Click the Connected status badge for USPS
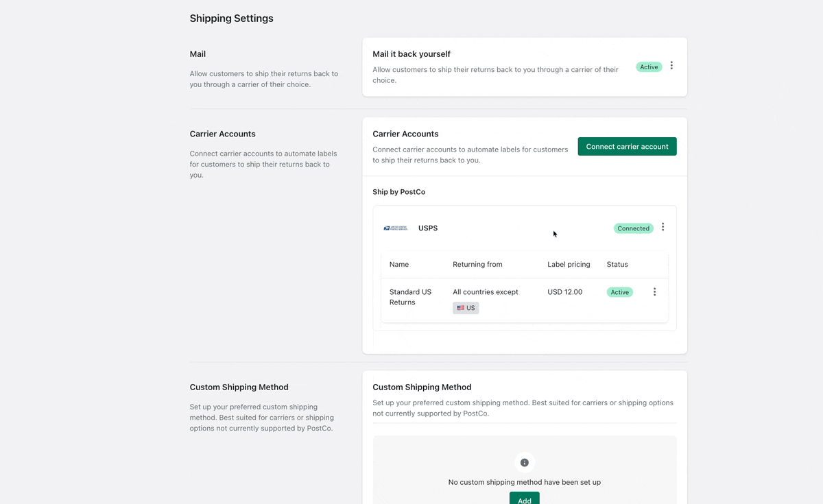This screenshot has height=504, width=823. (x=633, y=228)
